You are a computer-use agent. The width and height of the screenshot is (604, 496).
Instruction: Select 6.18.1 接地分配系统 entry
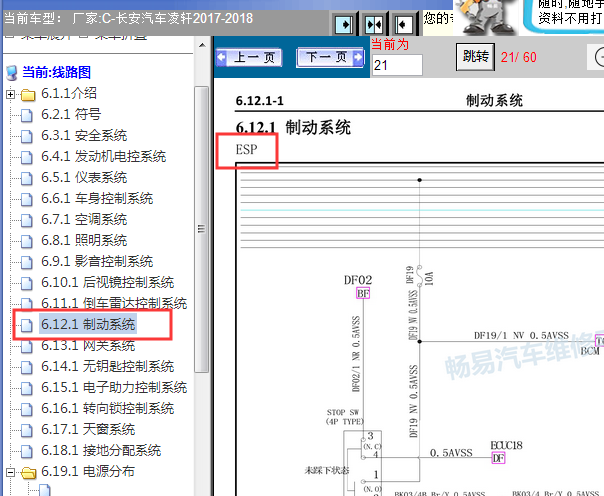click(x=101, y=450)
